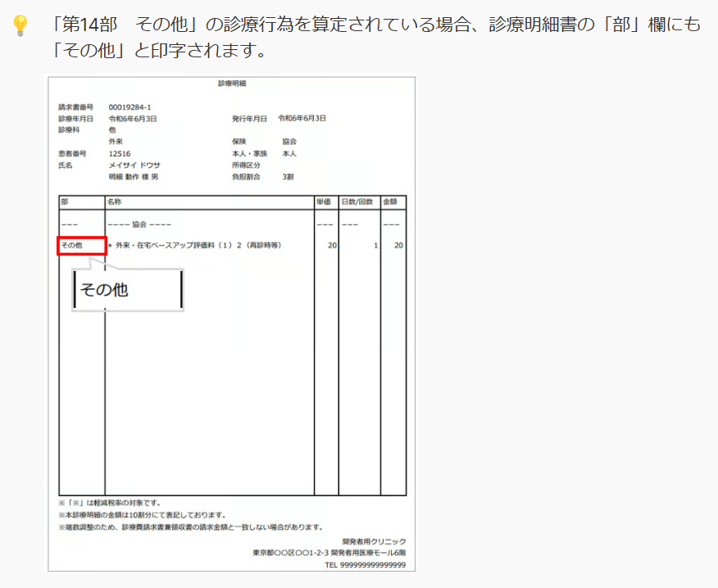
Task: Click the note about 10割分にて表記
Action: click(143, 515)
